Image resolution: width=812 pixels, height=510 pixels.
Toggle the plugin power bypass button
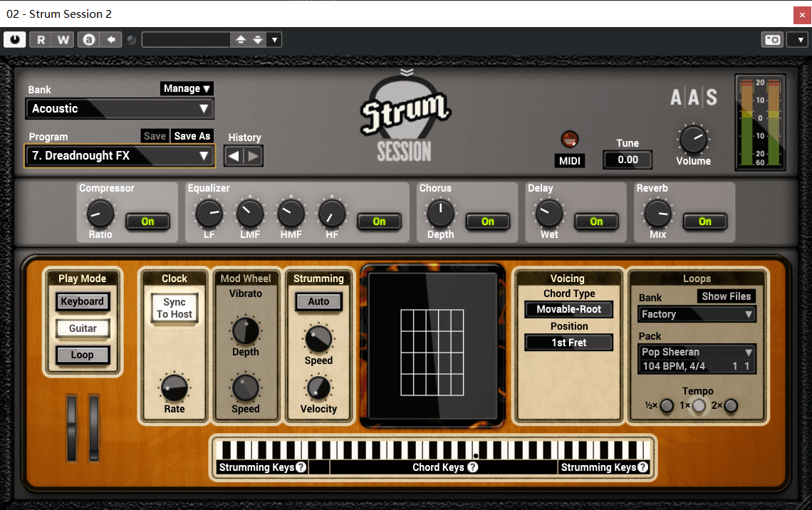click(14, 39)
